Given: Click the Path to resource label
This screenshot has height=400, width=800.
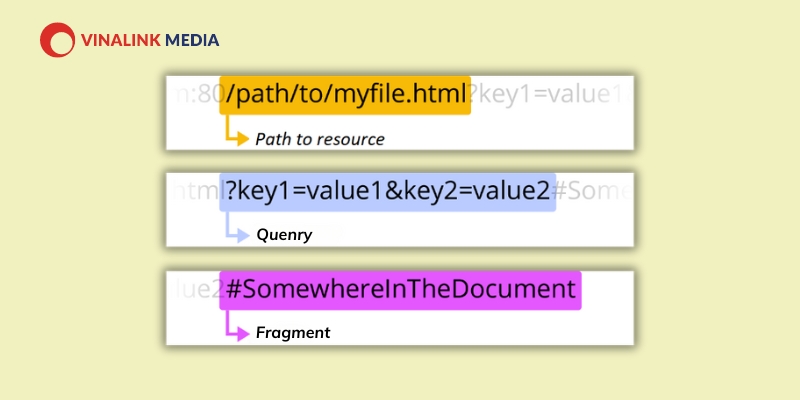Looking at the screenshot, I should 320,139.
